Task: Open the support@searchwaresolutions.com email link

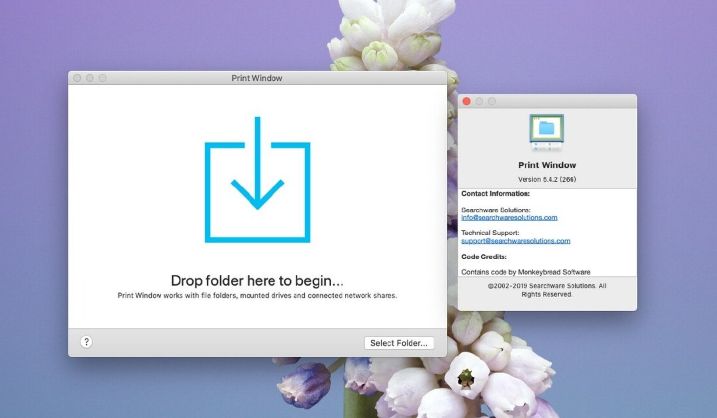Action: tap(515, 241)
